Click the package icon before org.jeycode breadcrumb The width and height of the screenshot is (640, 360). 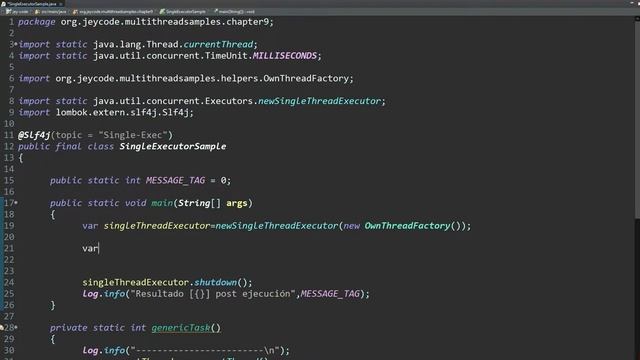point(76,12)
